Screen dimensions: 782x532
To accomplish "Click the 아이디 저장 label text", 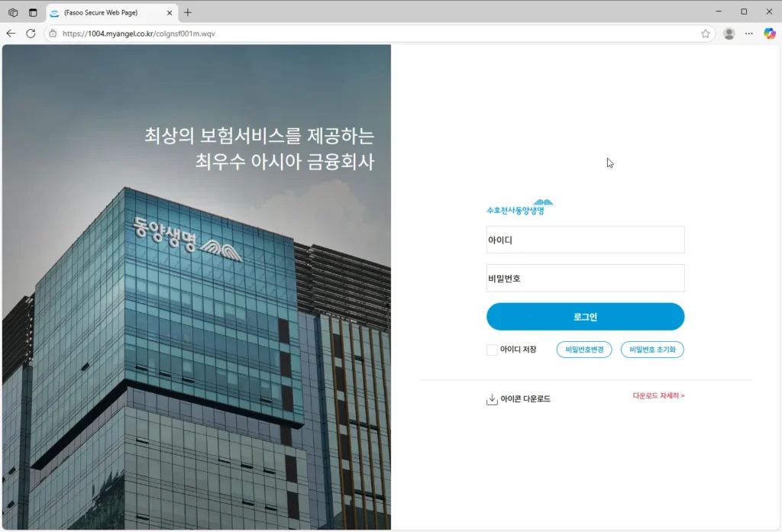I will pyautogui.click(x=519, y=350).
